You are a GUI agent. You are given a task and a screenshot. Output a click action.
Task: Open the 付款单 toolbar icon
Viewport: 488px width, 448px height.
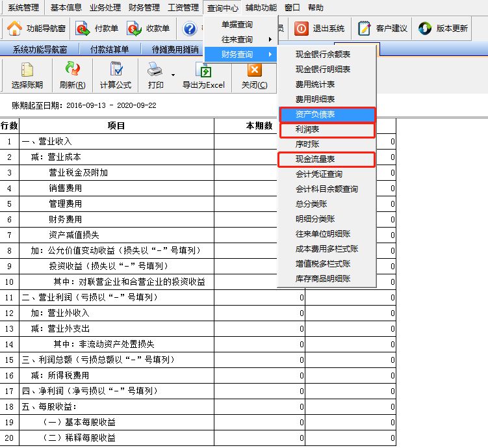coord(83,29)
